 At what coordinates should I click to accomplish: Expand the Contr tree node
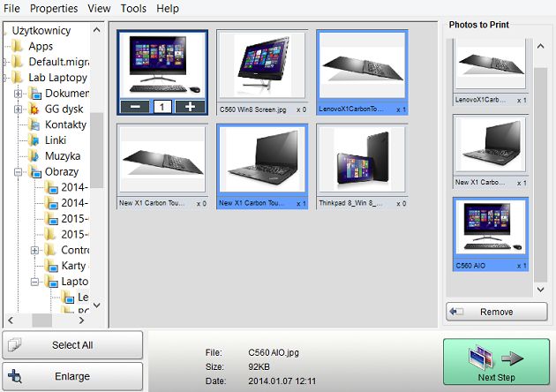[x=34, y=251]
